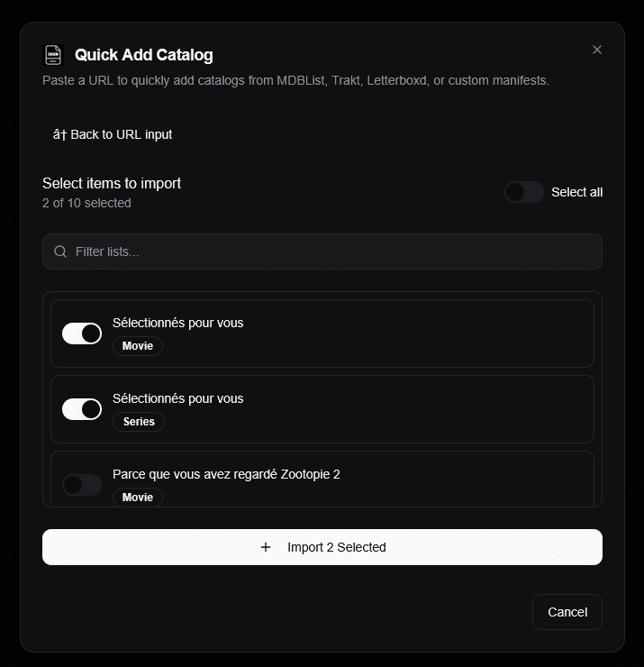This screenshot has width=644, height=667.
Task: Click the Select all text label
Action: (576, 192)
